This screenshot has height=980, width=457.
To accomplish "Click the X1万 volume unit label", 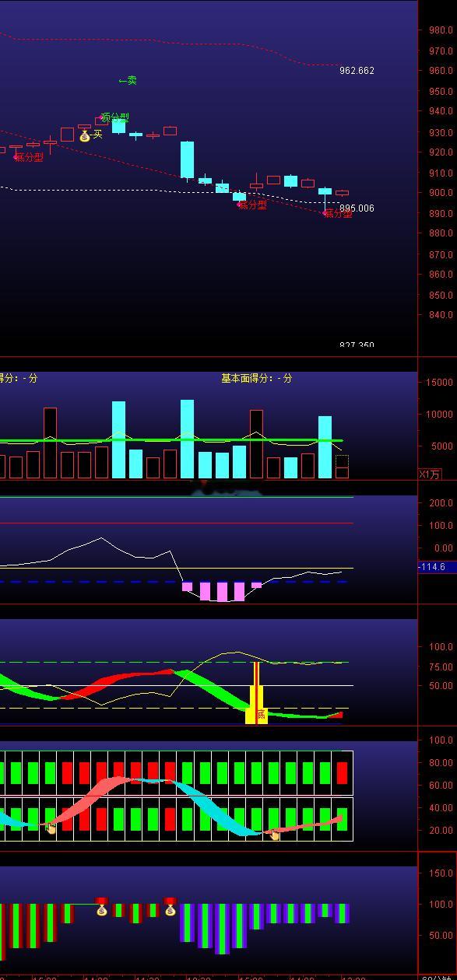I will (x=430, y=474).
